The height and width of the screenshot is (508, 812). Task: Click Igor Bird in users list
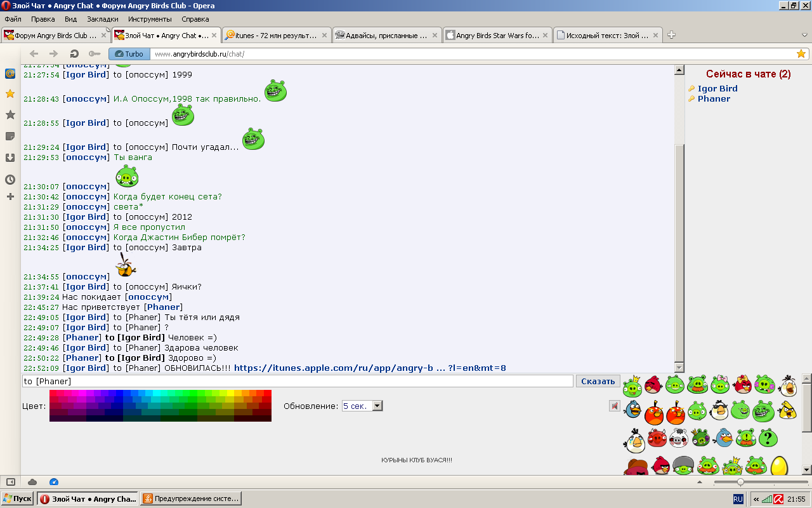(717, 89)
